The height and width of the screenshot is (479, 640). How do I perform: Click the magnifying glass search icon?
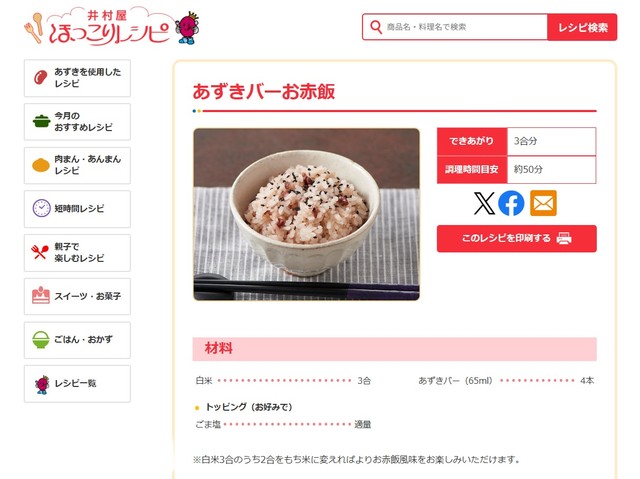point(376,27)
